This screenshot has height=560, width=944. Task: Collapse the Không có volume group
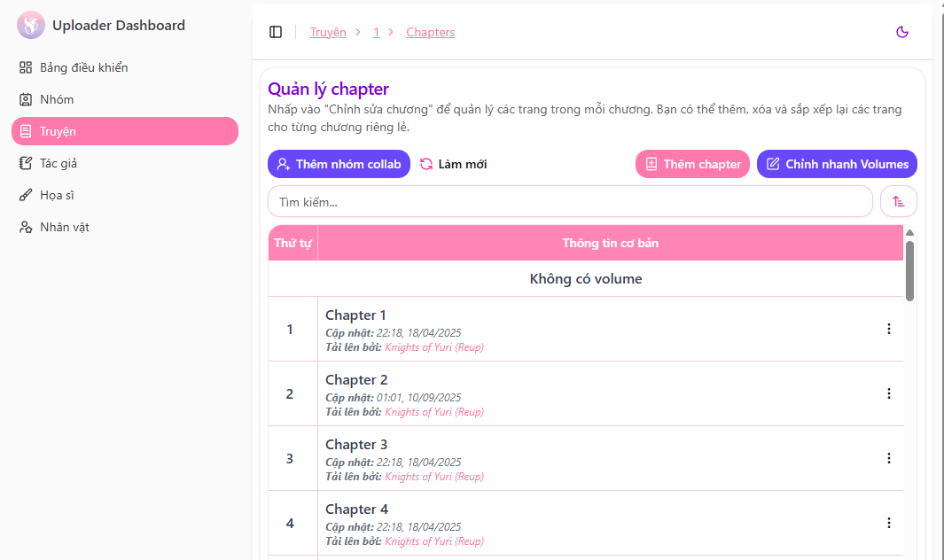pyautogui.click(x=586, y=278)
